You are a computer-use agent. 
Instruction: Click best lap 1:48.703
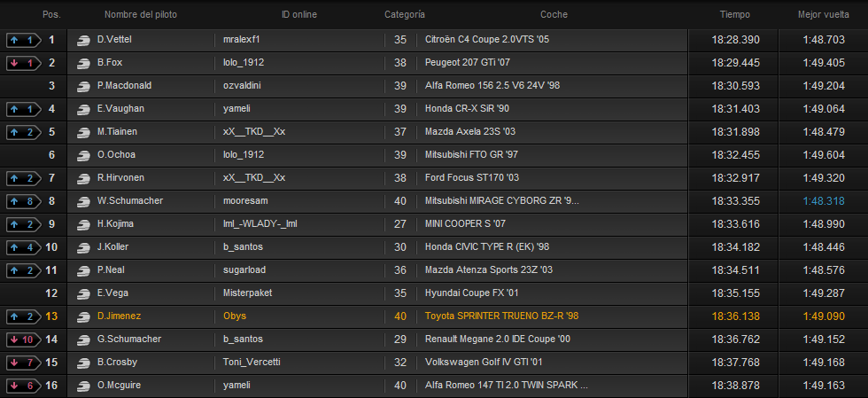tap(824, 40)
